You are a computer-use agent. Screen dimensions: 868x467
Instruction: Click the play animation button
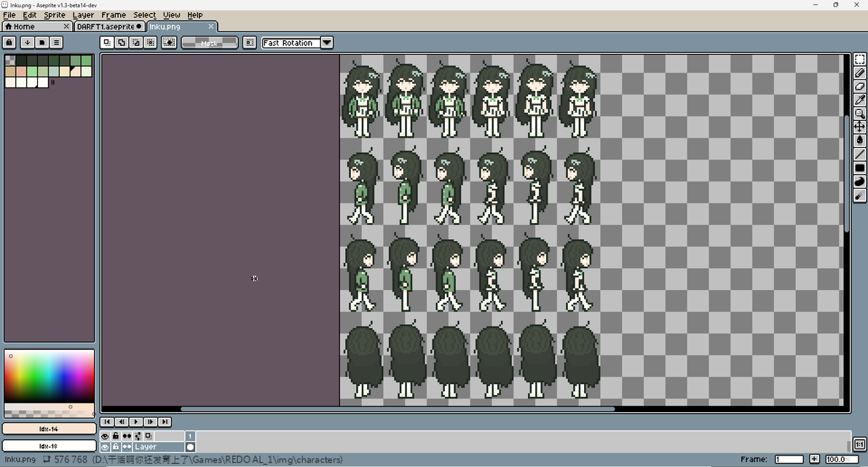coord(136,422)
